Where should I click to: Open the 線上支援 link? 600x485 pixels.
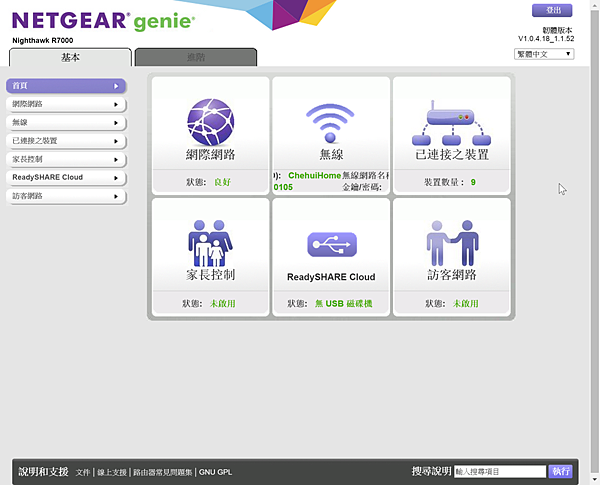(112, 472)
